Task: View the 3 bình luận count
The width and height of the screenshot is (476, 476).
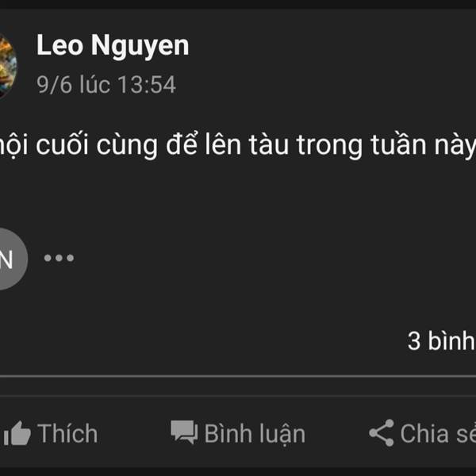Action: (441, 341)
